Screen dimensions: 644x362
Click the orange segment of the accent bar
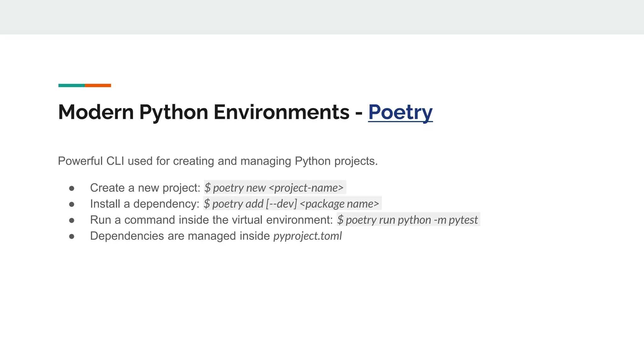(98, 85)
